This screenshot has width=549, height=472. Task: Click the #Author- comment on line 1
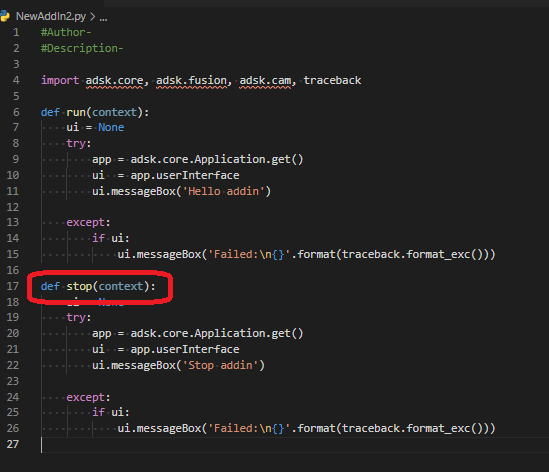66,32
